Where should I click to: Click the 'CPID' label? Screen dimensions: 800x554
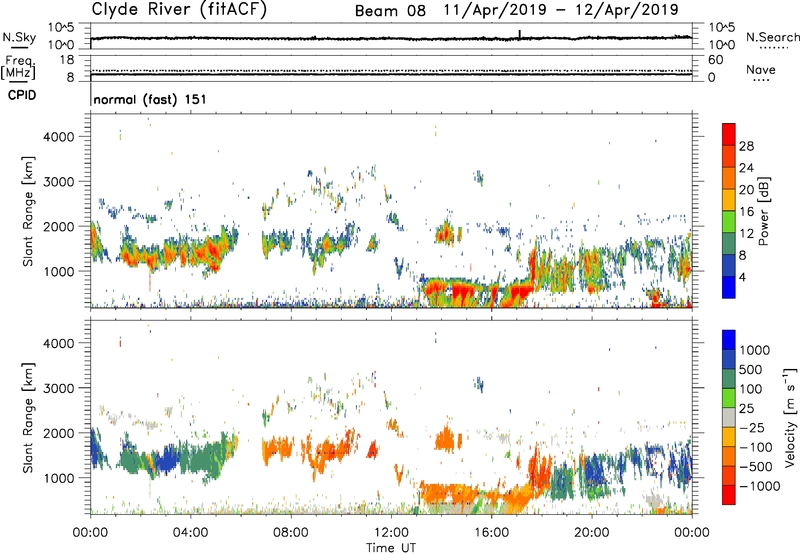(x=22, y=95)
